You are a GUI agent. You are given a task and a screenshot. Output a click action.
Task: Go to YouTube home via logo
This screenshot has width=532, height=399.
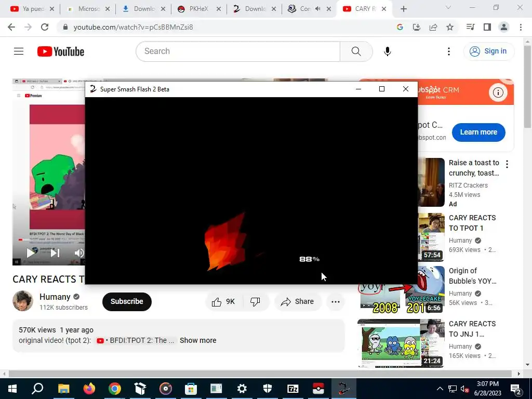click(61, 51)
